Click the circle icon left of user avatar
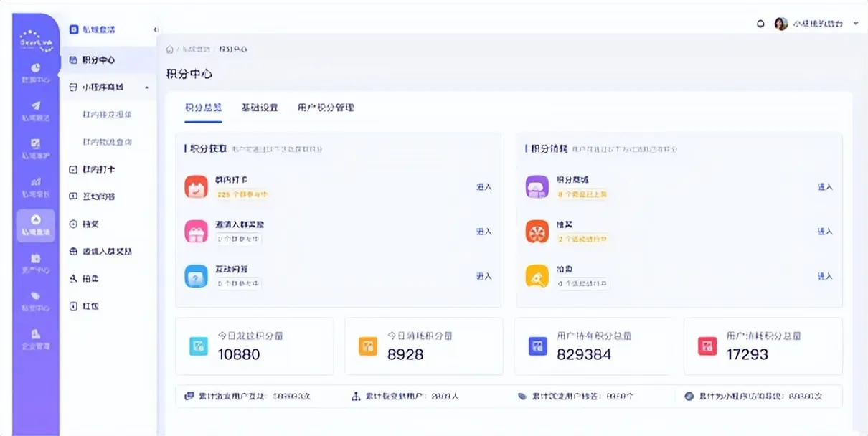The width and height of the screenshot is (868, 436). tap(760, 24)
